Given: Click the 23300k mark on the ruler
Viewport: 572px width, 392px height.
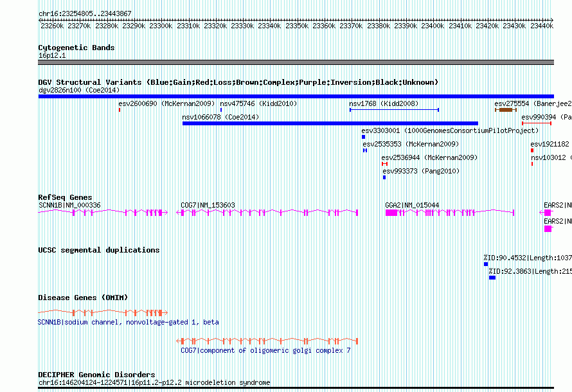Looking at the screenshot, I should [x=161, y=26].
